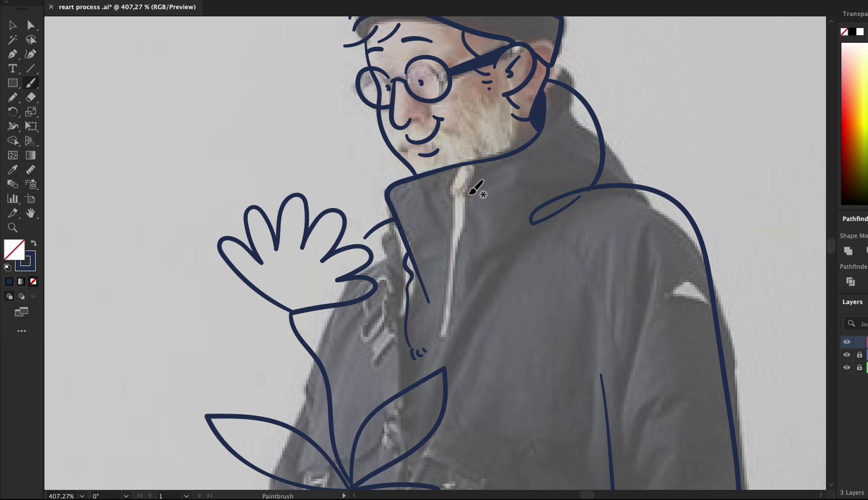Select the Pen tool

coord(13,54)
